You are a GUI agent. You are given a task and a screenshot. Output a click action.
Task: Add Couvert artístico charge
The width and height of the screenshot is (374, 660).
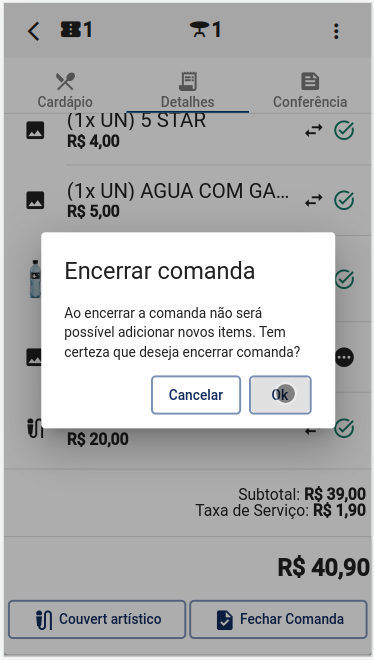point(97,619)
